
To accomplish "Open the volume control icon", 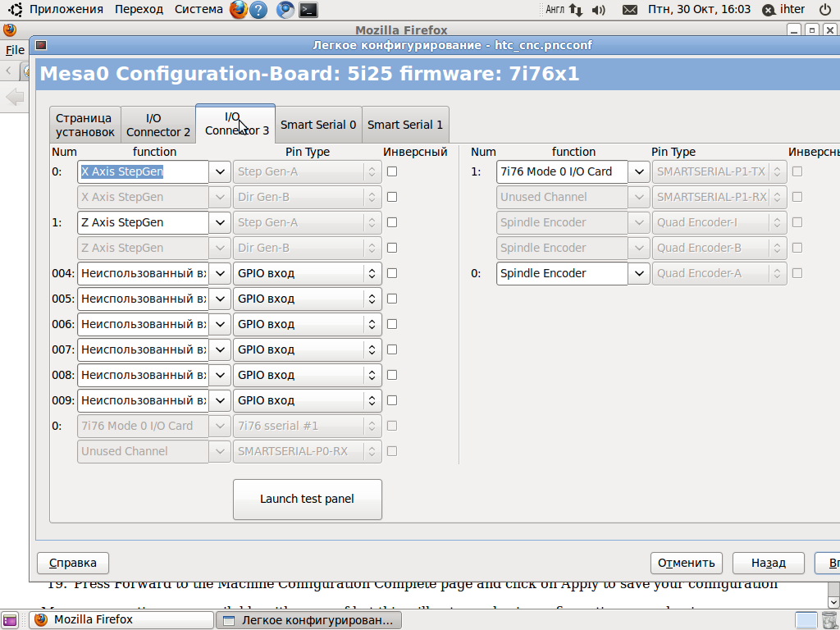I will pos(598,10).
